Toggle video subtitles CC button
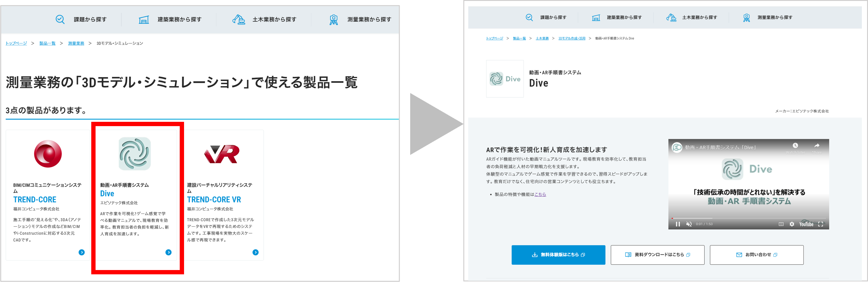The image size is (868, 282). pyautogui.click(x=781, y=224)
